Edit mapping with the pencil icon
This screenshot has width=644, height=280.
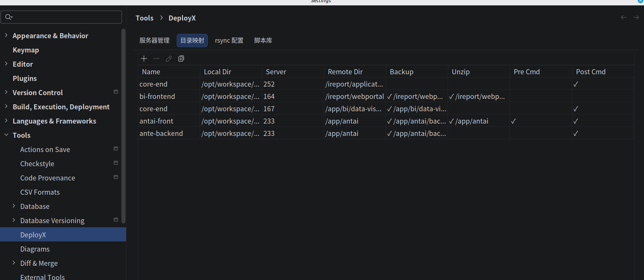coord(169,59)
